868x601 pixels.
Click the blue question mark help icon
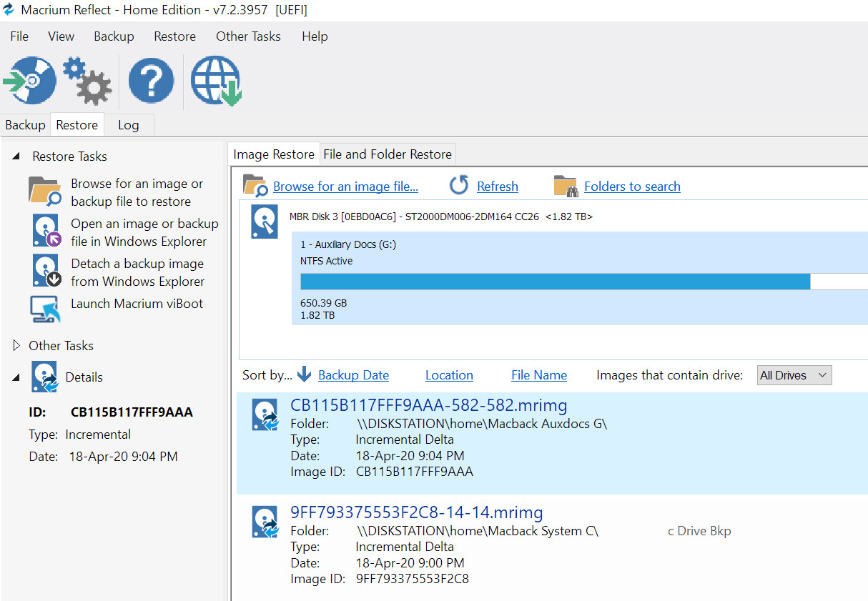tap(151, 81)
